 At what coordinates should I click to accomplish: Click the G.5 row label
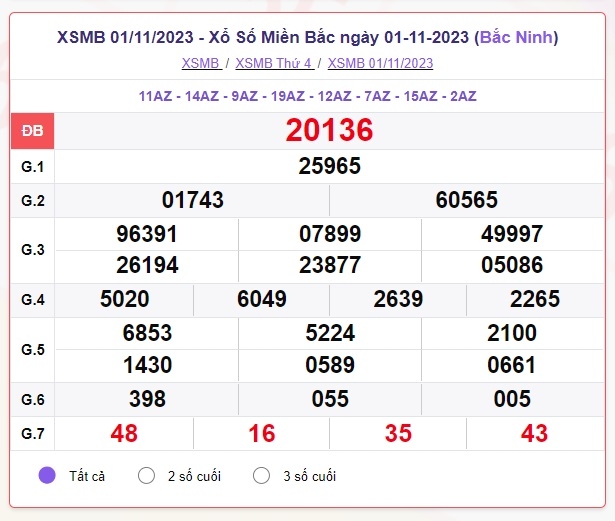coord(33,350)
